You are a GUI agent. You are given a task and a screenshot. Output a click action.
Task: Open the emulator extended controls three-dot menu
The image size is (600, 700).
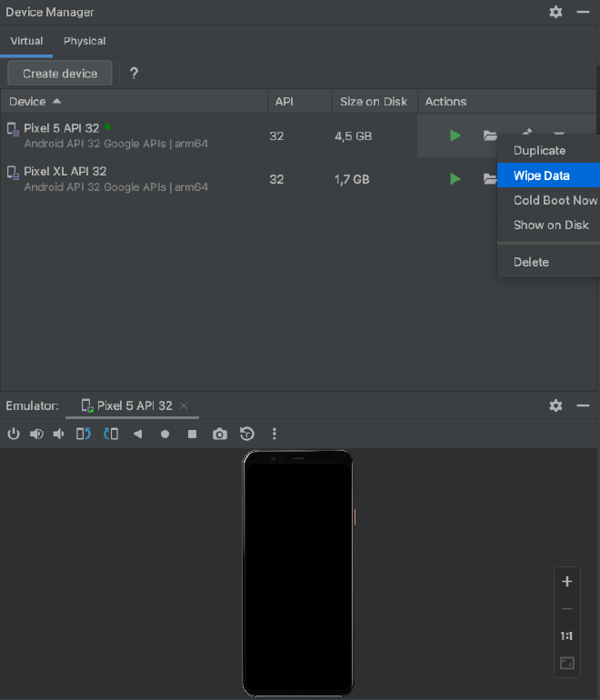[x=274, y=435]
